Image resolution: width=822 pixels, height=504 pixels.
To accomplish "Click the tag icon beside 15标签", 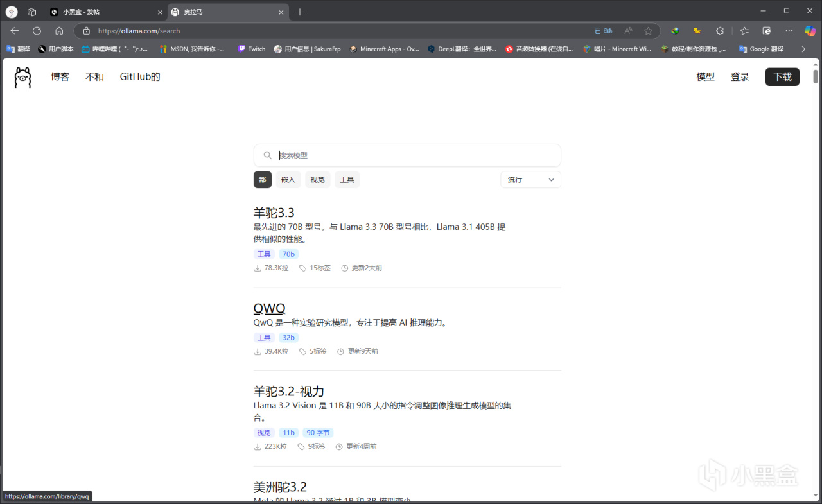I will pos(302,268).
